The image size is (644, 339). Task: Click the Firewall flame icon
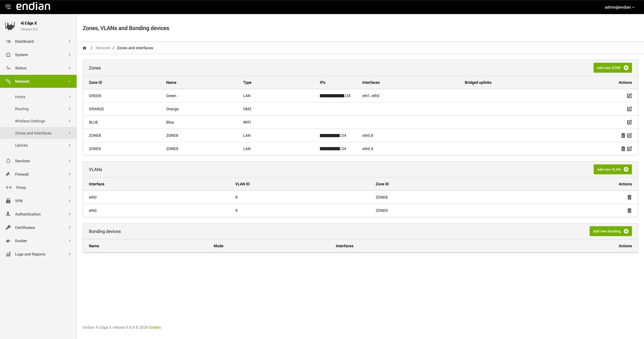pyautogui.click(x=8, y=174)
